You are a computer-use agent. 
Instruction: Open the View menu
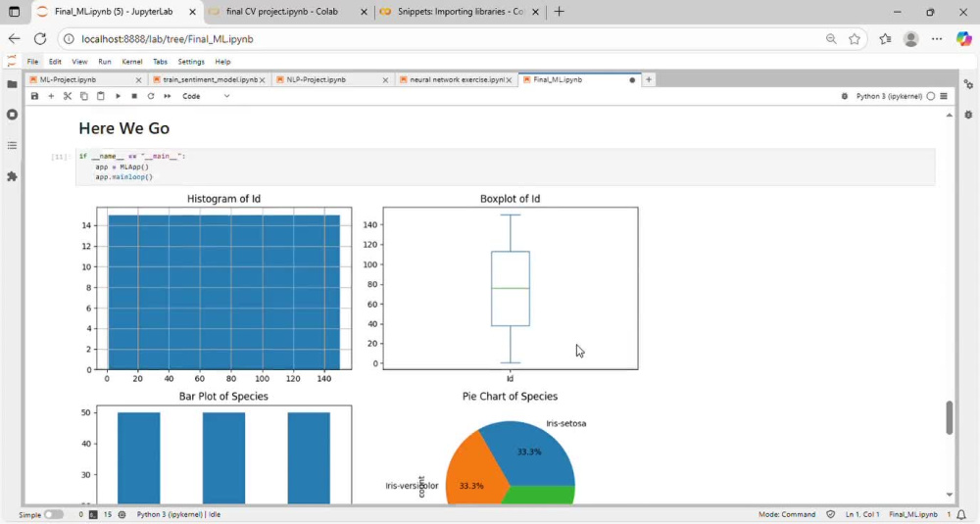coord(79,62)
